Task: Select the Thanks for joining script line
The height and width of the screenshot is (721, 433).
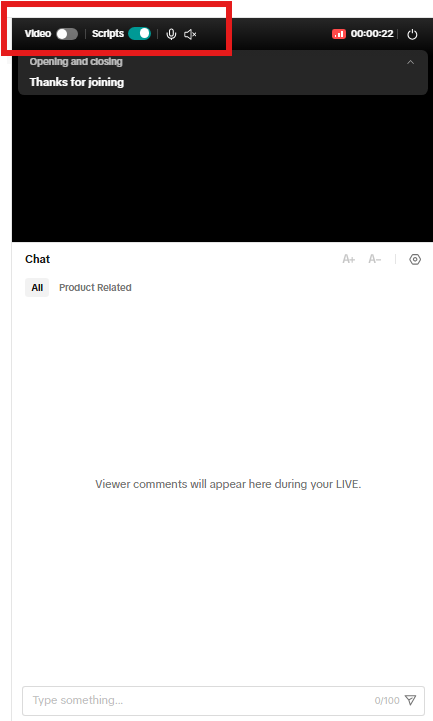Action: click(77, 82)
